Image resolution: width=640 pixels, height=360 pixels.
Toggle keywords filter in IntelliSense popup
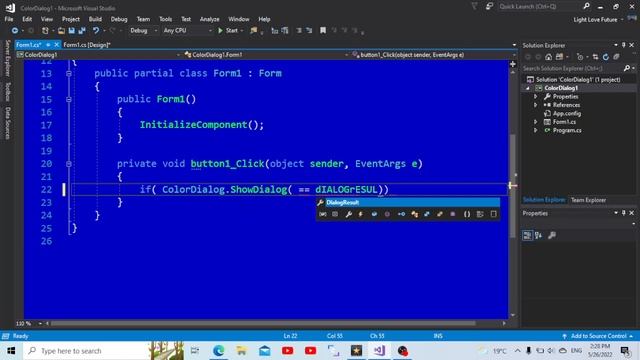(480, 214)
